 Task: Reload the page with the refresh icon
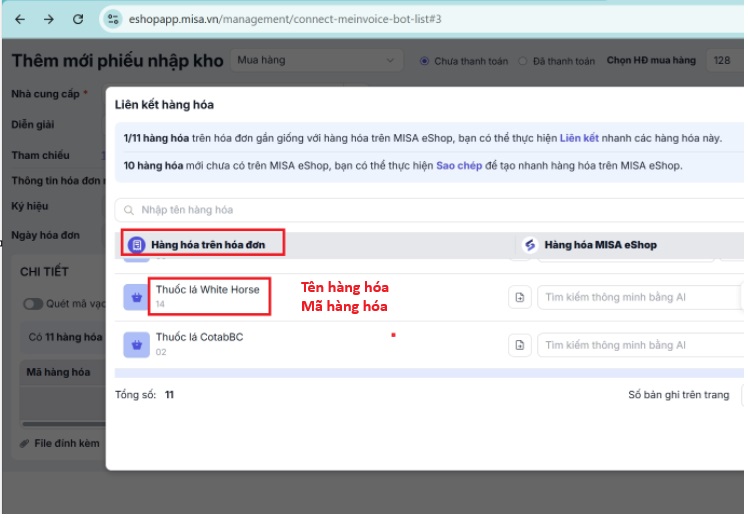point(78,19)
